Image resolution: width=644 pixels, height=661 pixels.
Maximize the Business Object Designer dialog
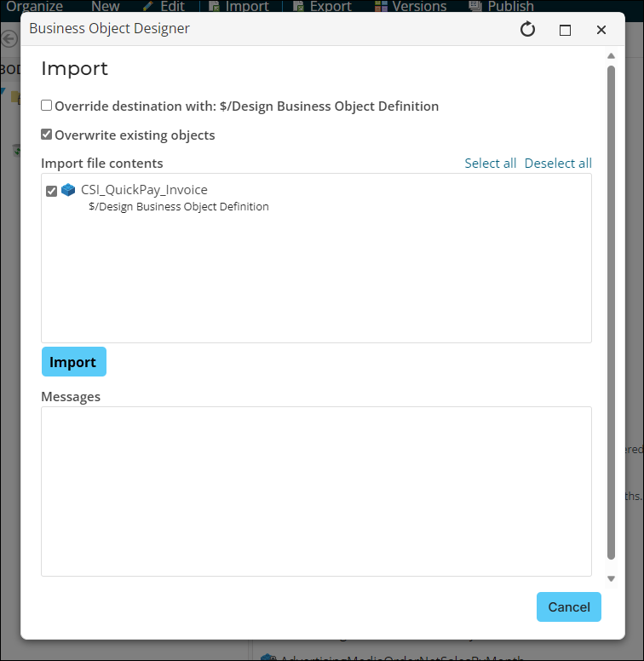[565, 30]
